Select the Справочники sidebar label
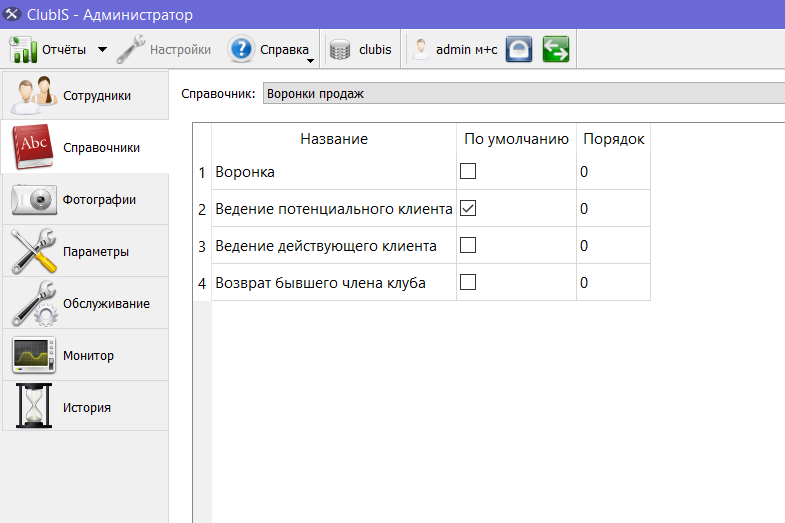The width and height of the screenshot is (785, 523). tap(101, 148)
